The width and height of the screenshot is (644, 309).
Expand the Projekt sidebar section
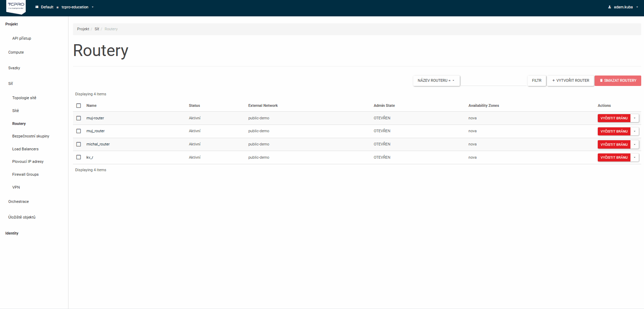(x=11, y=24)
